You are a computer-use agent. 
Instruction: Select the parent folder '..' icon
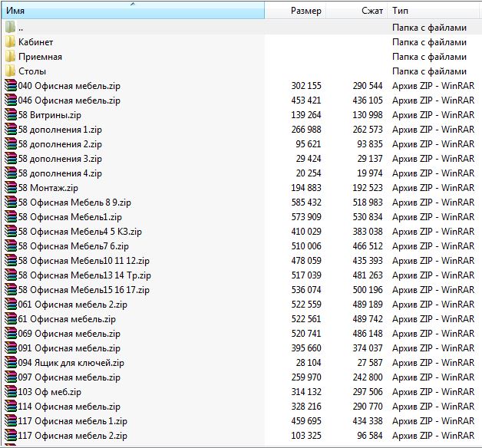[10, 28]
